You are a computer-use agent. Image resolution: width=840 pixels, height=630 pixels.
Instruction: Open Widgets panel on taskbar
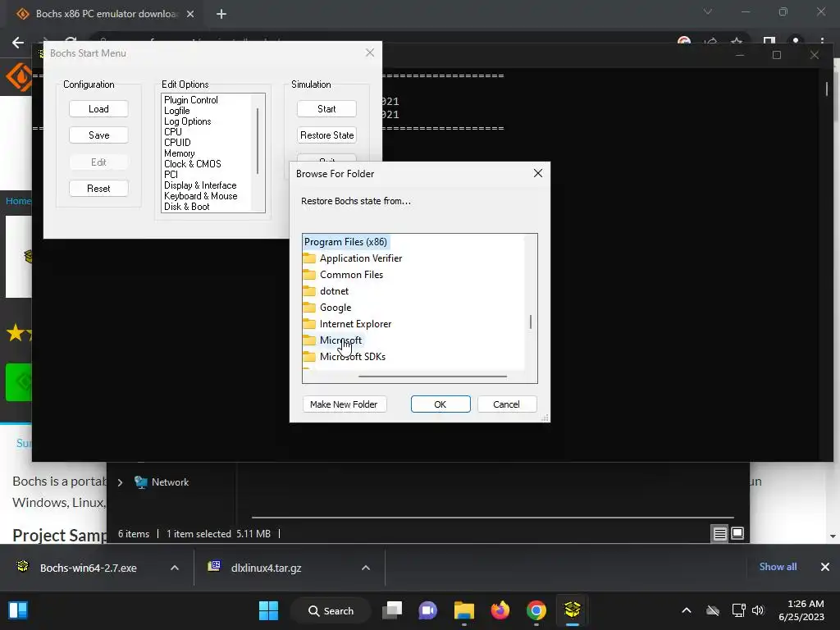coord(18,610)
